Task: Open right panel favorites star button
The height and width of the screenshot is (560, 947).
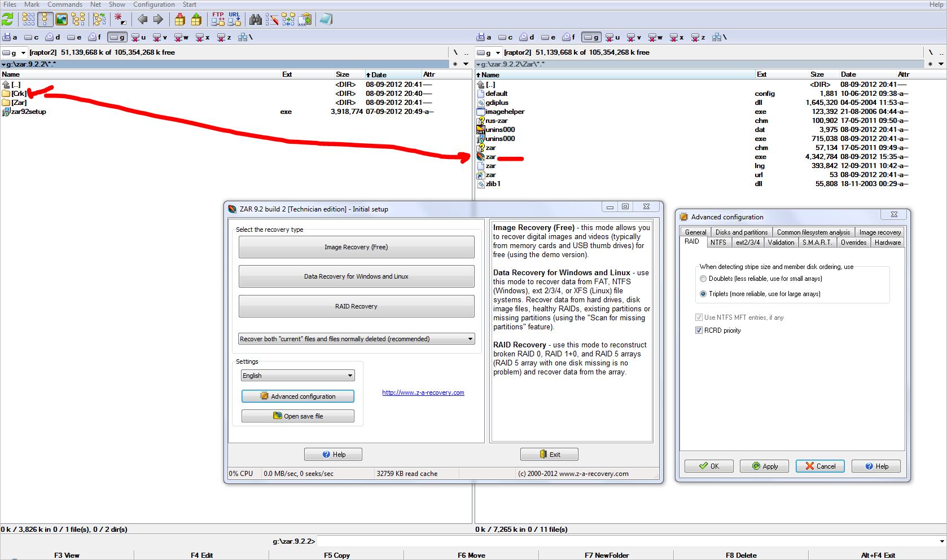Action: (930, 64)
